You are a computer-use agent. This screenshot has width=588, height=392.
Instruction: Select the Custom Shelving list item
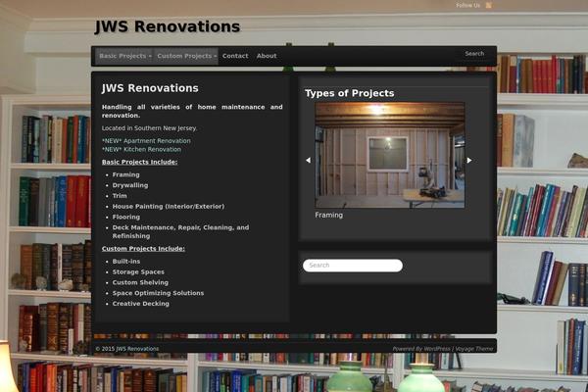tap(140, 282)
